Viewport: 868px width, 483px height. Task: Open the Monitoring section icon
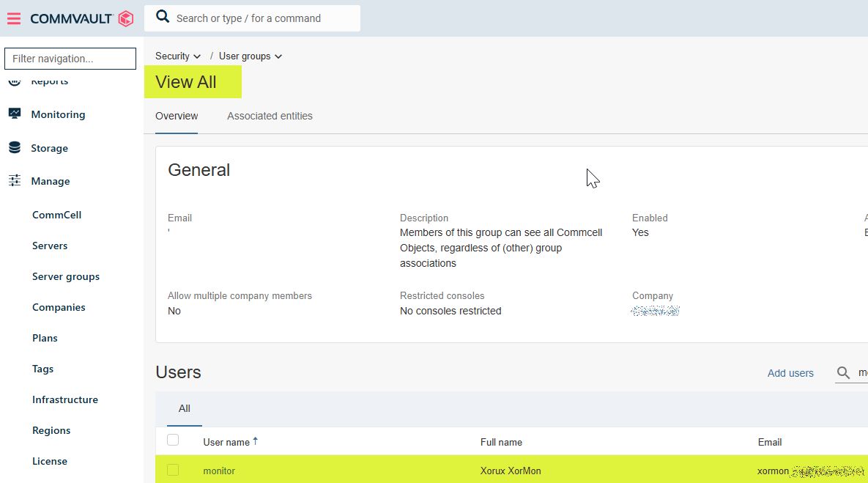click(x=15, y=114)
